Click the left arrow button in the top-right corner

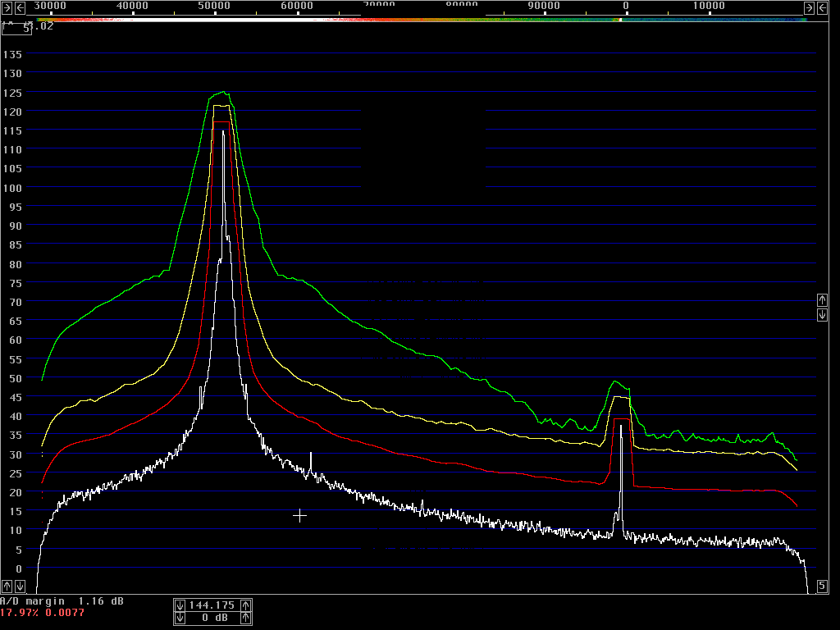(822, 7)
